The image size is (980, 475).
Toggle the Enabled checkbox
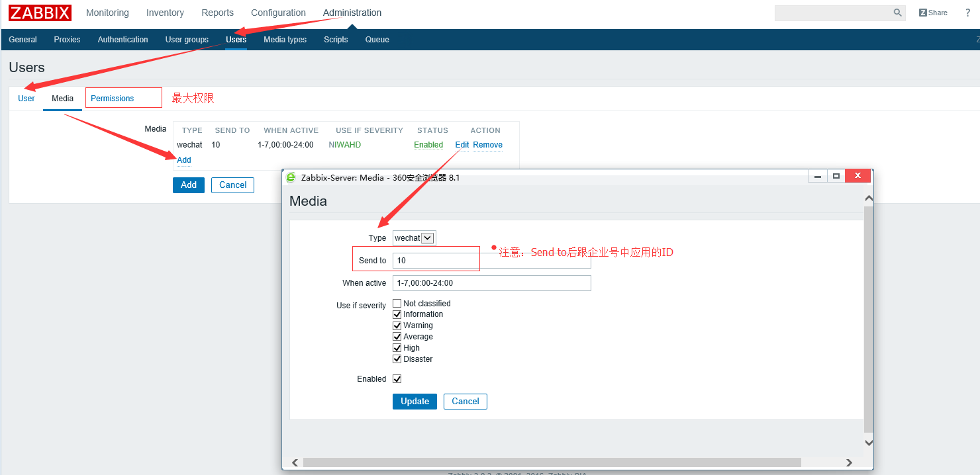coord(397,379)
